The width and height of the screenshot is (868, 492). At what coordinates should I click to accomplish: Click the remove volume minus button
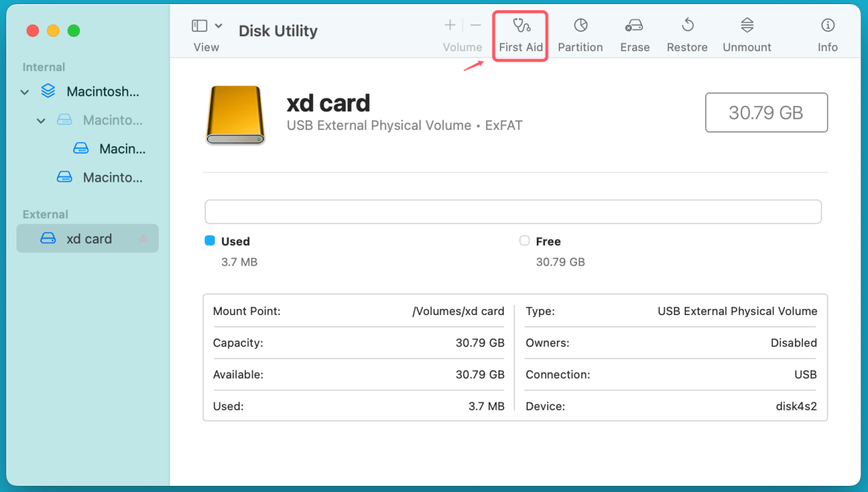coord(476,26)
